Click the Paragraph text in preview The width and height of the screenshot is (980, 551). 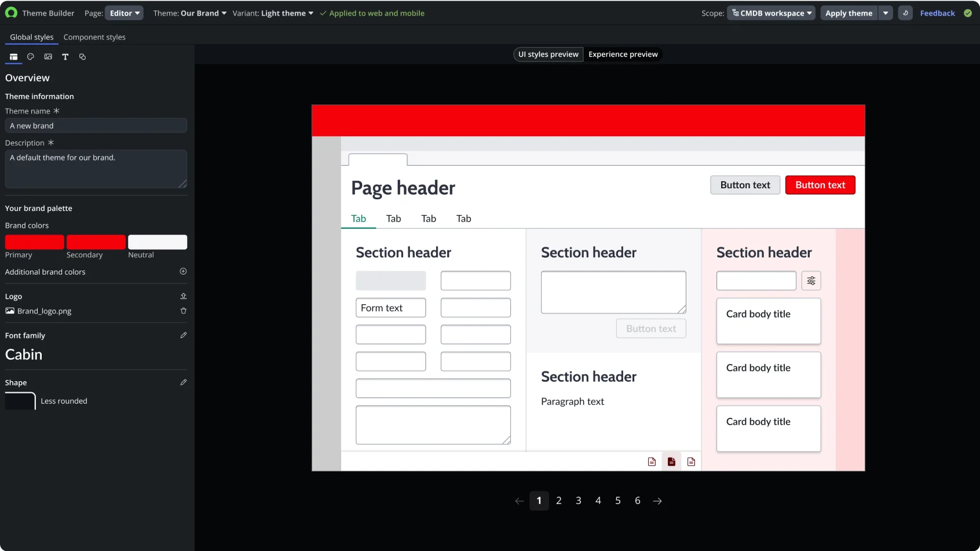point(572,402)
